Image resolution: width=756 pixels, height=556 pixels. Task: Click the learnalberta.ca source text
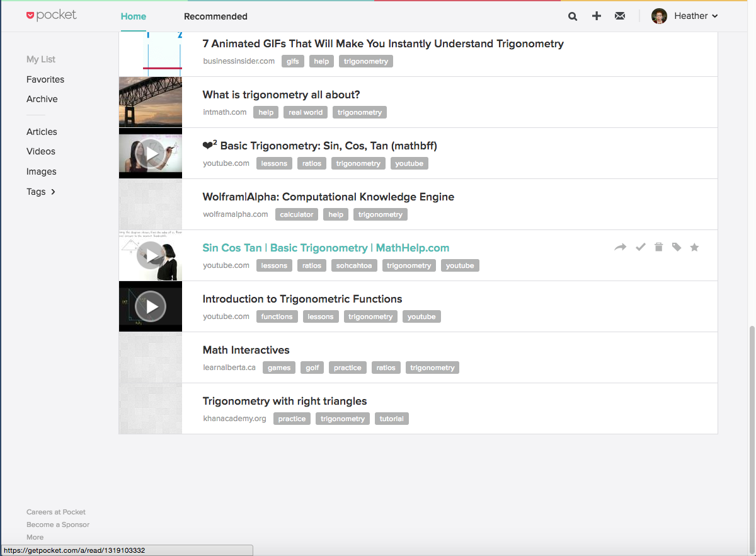tap(229, 368)
